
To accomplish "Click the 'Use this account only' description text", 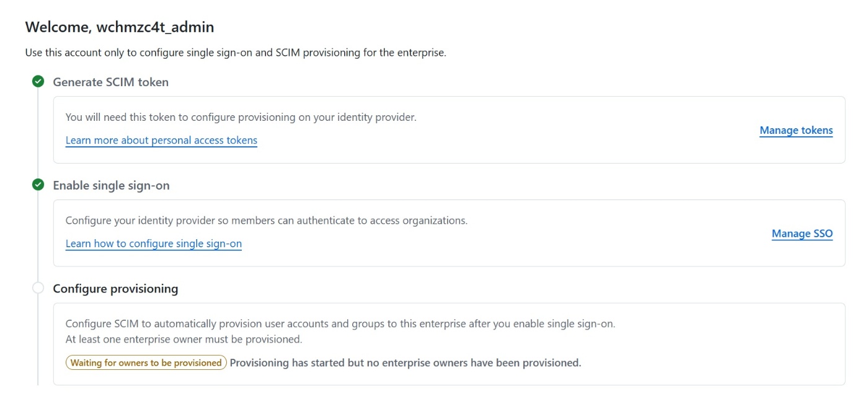I will tap(236, 53).
